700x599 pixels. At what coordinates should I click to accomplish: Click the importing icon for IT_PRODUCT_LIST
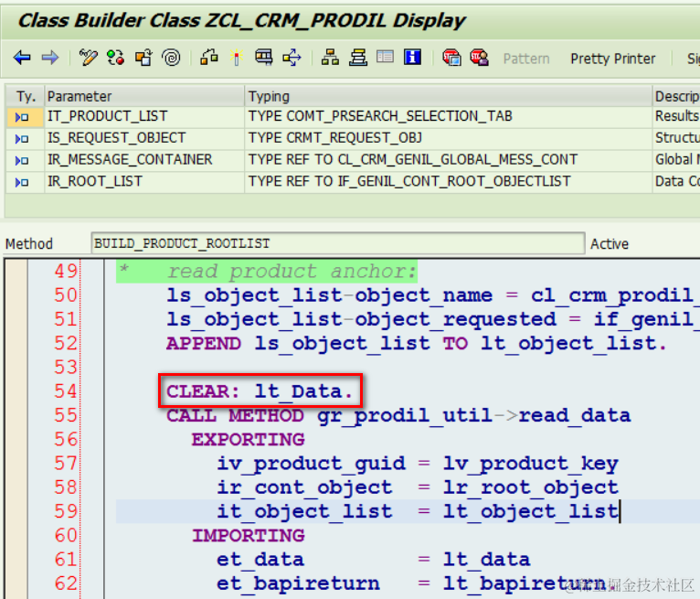point(22,117)
